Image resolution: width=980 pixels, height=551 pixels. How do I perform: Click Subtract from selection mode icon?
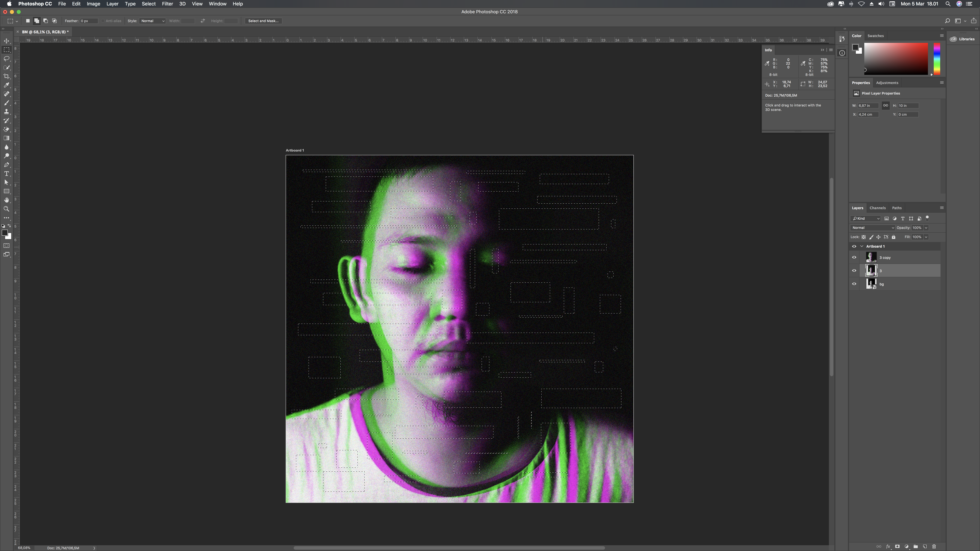pos(46,21)
